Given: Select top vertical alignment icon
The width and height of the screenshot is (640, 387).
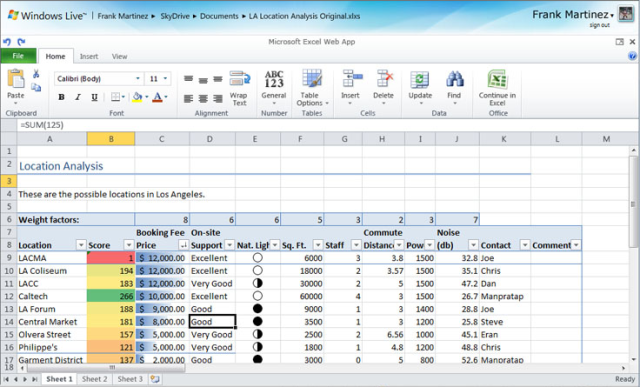Looking at the screenshot, I should [x=188, y=78].
